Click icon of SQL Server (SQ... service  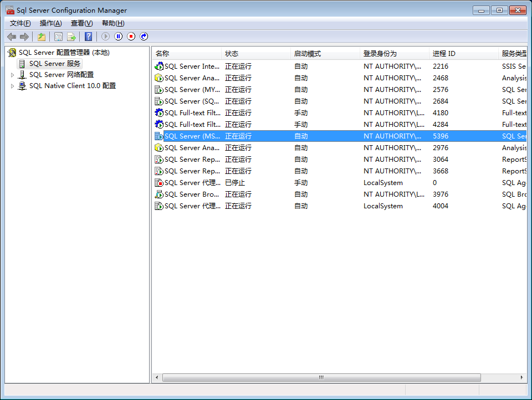(159, 101)
